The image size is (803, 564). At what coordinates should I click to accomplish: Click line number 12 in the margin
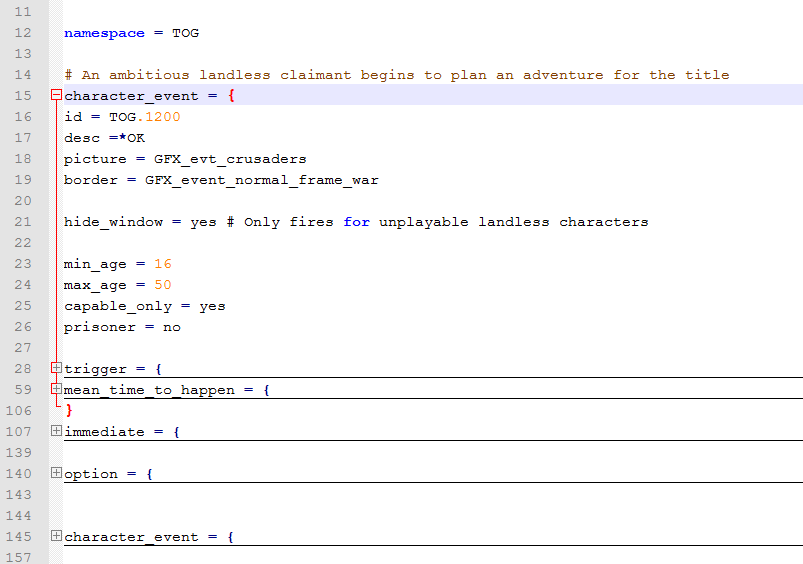pos(24,33)
